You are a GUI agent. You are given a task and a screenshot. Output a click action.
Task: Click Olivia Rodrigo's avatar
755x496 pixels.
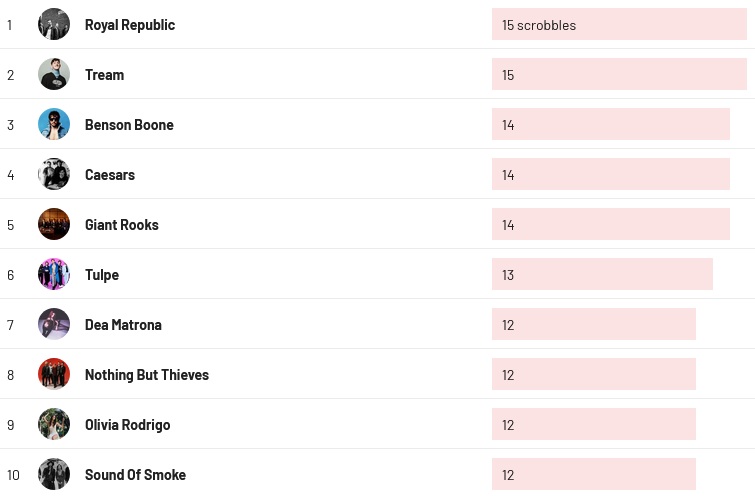pos(54,425)
